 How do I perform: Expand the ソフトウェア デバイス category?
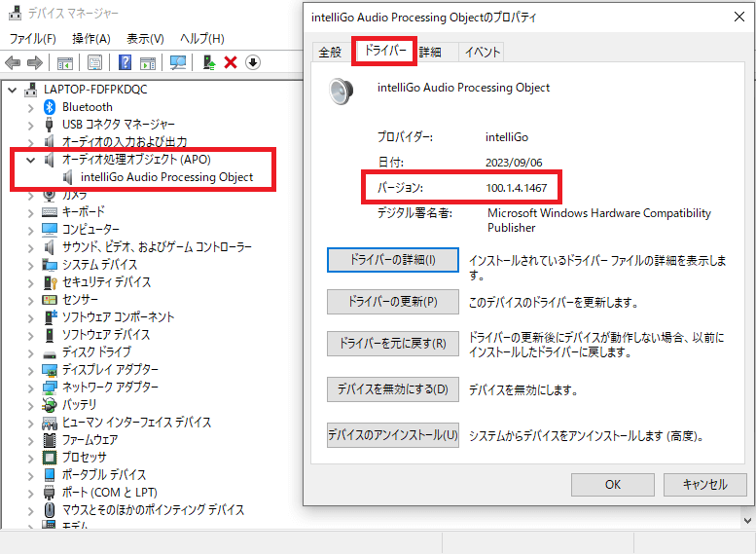31,335
